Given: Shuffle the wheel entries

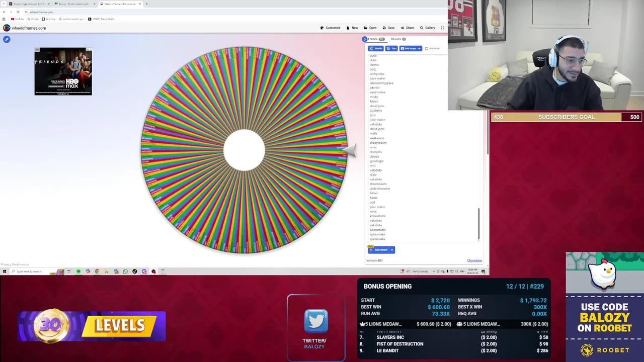Looking at the screenshot, I should point(376,48).
